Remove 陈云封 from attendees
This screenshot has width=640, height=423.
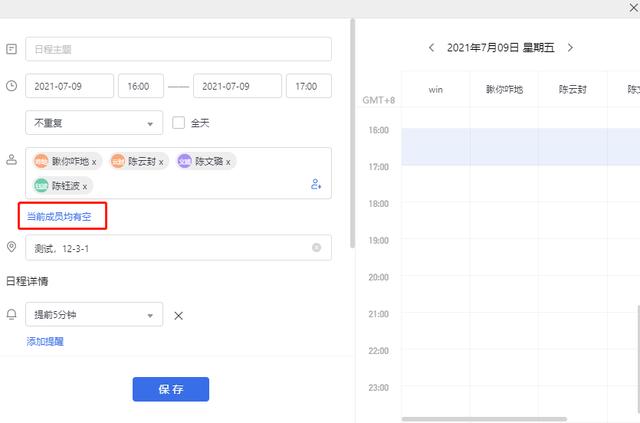[x=161, y=161]
